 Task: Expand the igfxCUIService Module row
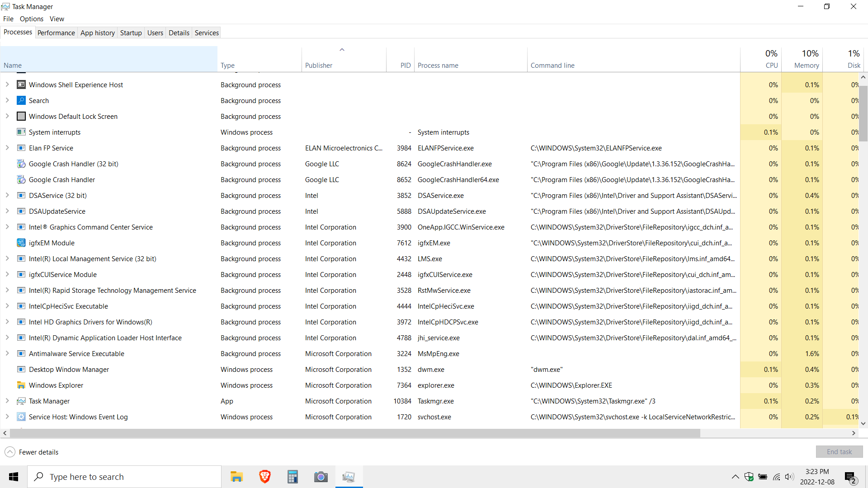[7, 274]
